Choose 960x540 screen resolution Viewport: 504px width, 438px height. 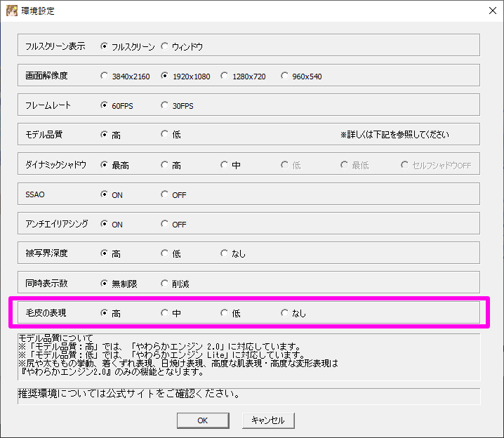[x=285, y=76]
